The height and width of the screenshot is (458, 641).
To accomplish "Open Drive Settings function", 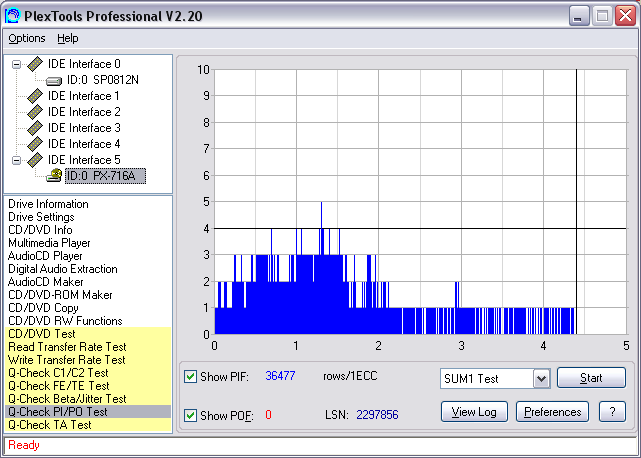I will 41,217.
